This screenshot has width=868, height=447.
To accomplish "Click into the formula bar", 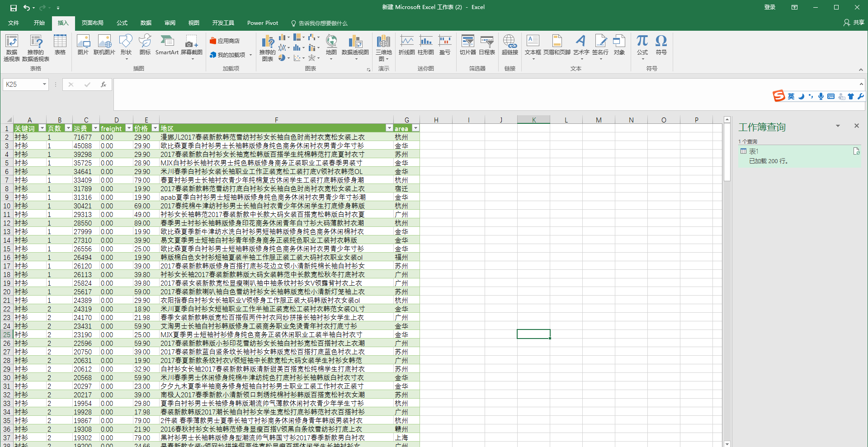I will 486,94.
